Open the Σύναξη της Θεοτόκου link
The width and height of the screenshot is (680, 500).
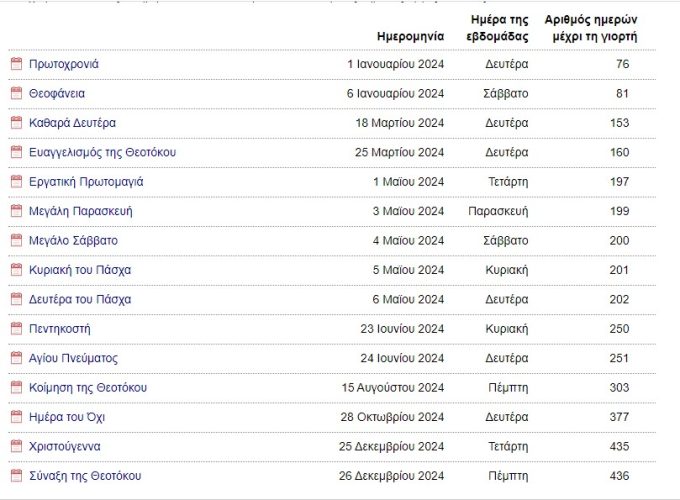click(85, 476)
